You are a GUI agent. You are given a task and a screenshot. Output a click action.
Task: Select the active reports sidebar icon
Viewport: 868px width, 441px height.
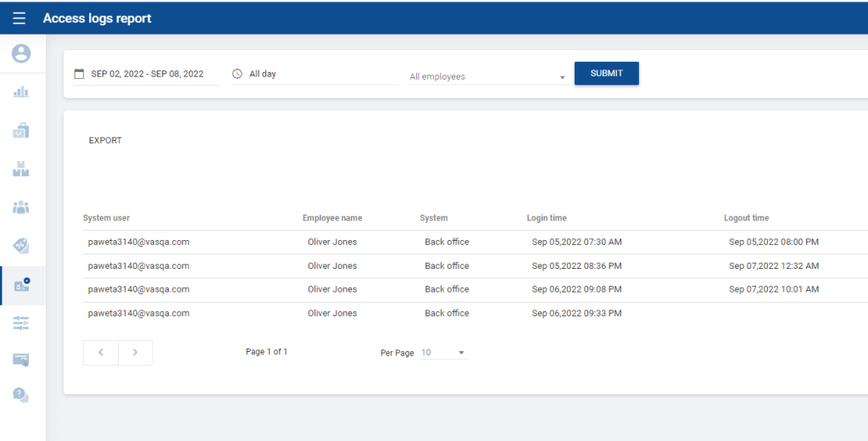pos(22,285)
